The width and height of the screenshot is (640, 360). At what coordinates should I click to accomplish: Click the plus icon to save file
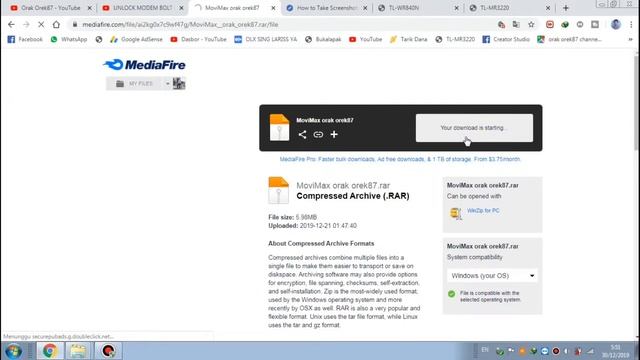(x=334, y=134)
